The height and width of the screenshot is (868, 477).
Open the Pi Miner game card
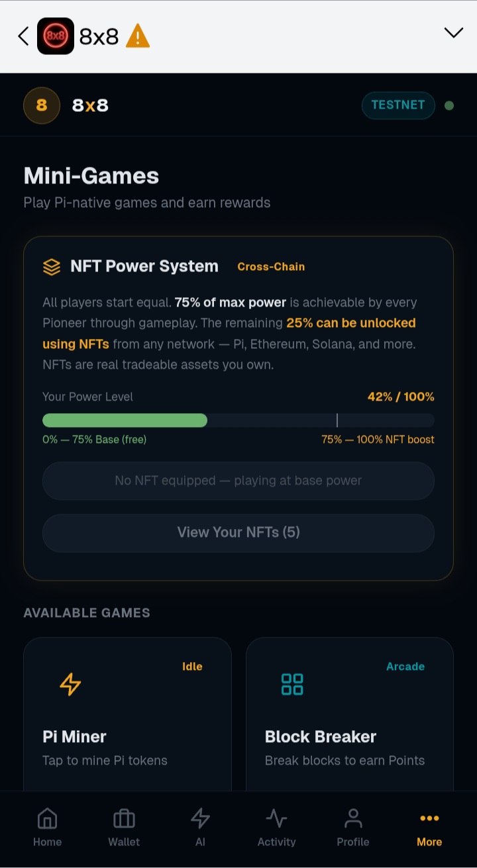[127, 714]
